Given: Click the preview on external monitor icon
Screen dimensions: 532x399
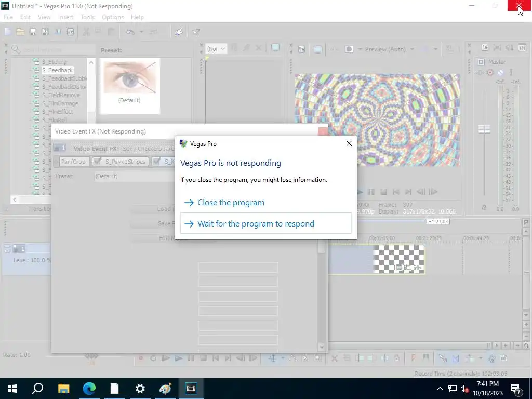Looking at the screenshot, I should (317, 49).
